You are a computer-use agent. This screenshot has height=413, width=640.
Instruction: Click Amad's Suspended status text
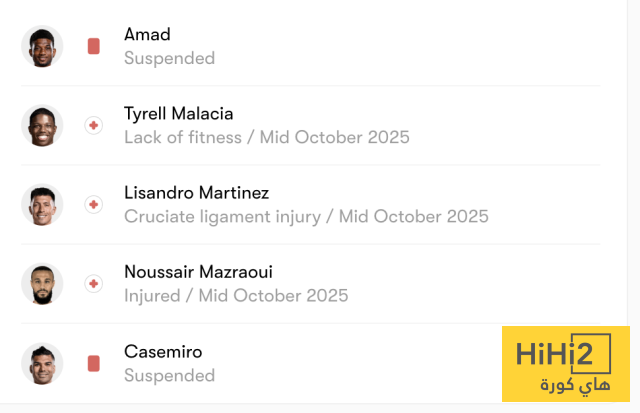coord(169,58)
